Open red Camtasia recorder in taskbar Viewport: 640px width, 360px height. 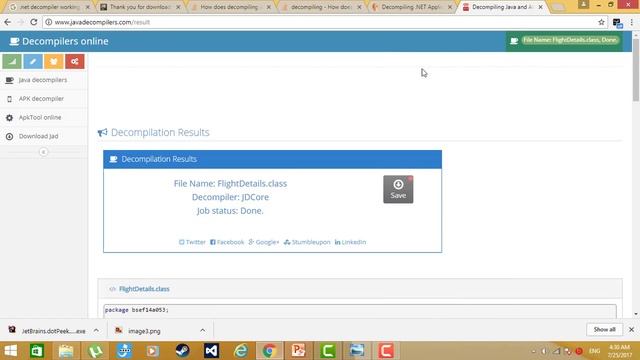pos(386,351)
